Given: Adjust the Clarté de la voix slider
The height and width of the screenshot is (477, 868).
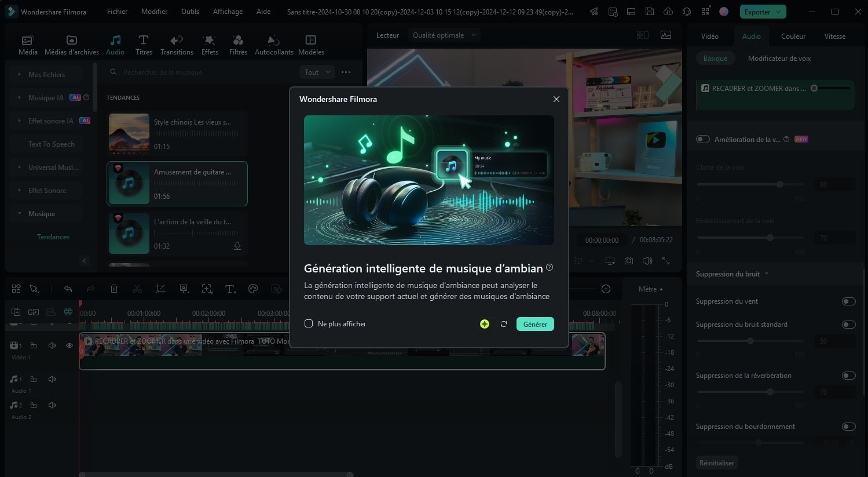Looking at the screenshot, I should pyautogui.click(x=750, y=184).
